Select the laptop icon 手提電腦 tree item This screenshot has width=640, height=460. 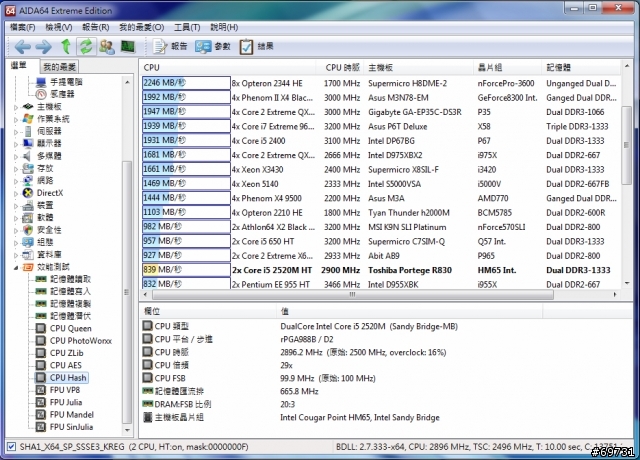pos(41,82)
